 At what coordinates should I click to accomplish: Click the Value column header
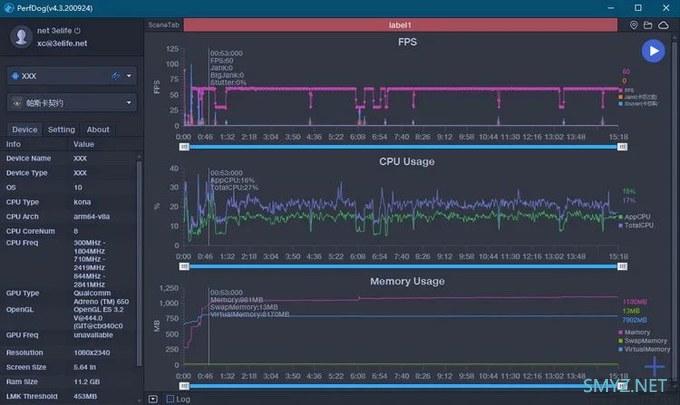[84, 144]
